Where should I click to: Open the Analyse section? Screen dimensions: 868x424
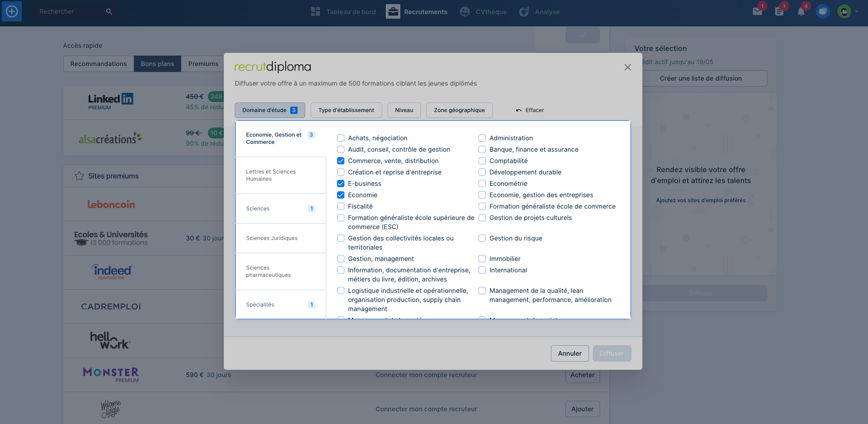pos(540,11)
